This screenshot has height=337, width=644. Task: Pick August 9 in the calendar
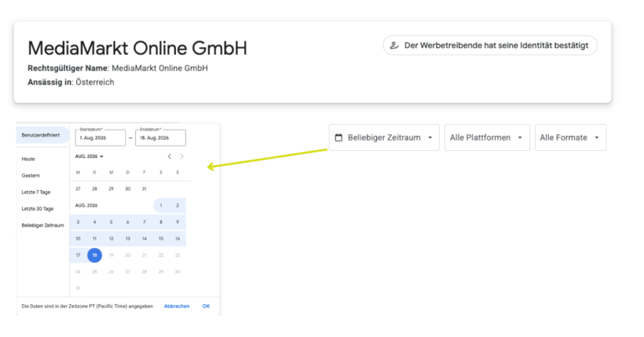pyautogui.click(x=177, y=222)
